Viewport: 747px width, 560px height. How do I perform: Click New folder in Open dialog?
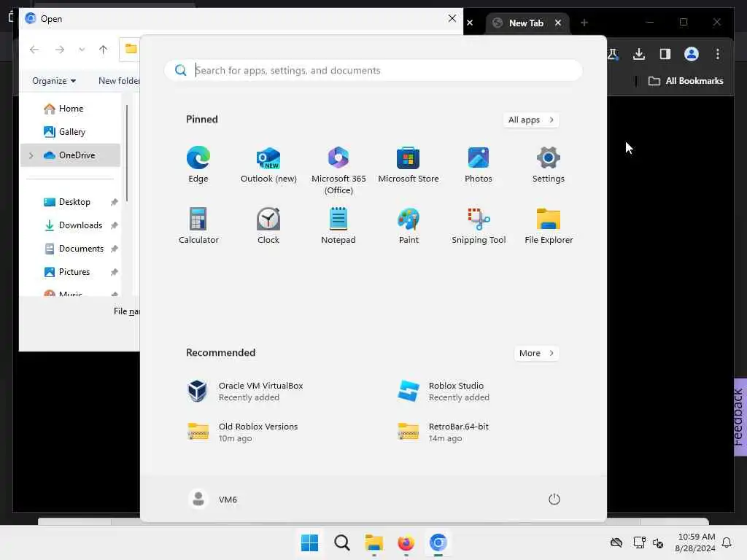pyautogui.click(x=119, y=81)
